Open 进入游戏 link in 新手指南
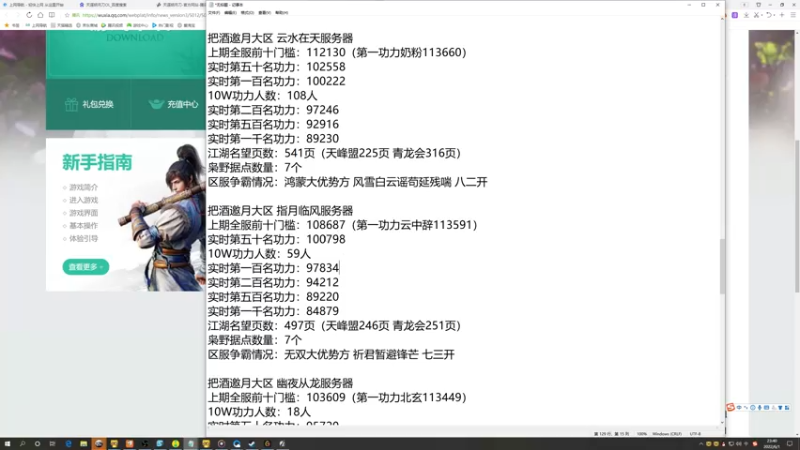 click(83, 200)
